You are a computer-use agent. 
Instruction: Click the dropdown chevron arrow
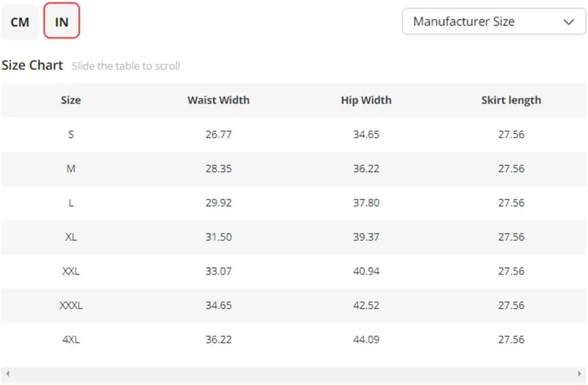pyautogui.click(x=568, y=22)
